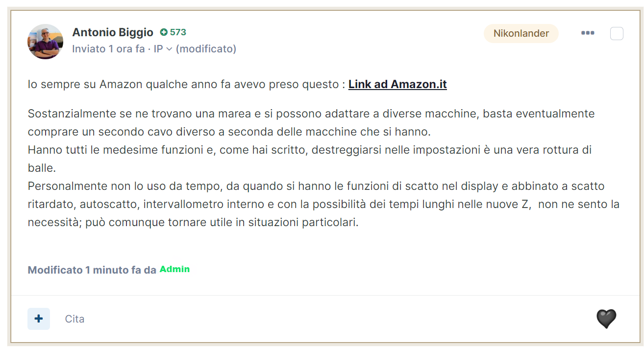
Task: Show edit history via (modificato)
Action: [x=206, y=49]
